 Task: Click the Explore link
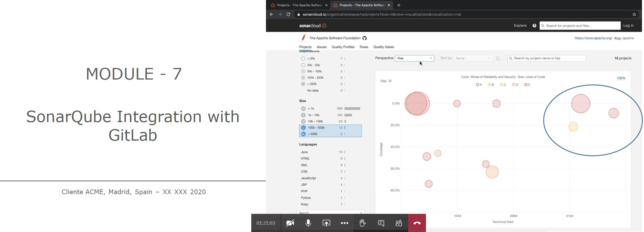pos(520,25)
